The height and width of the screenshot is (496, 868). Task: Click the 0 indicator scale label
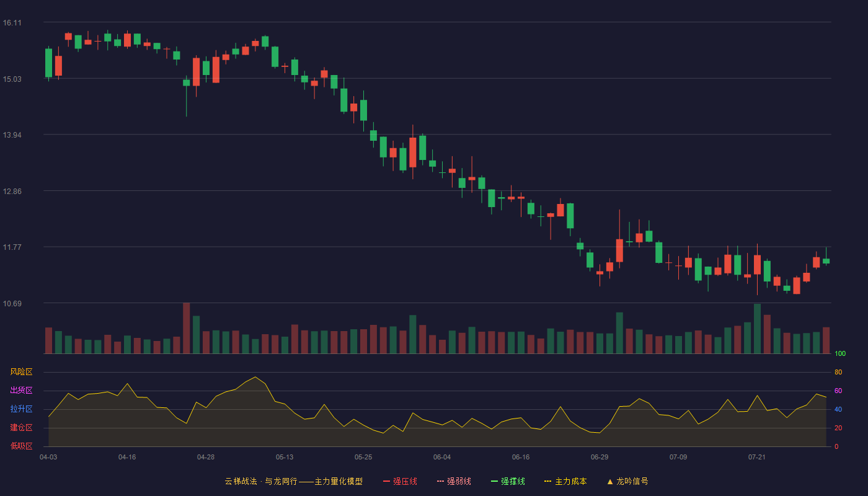pyautogui.click(x=836, y=446)
